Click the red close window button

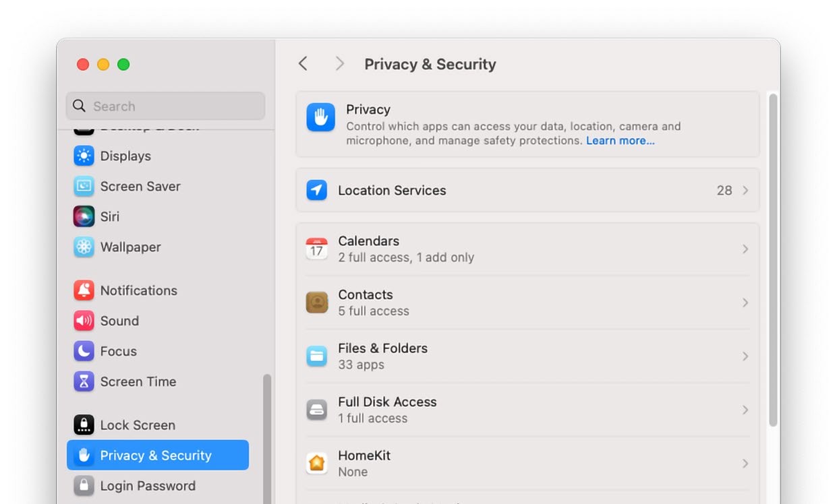[83, 64]
